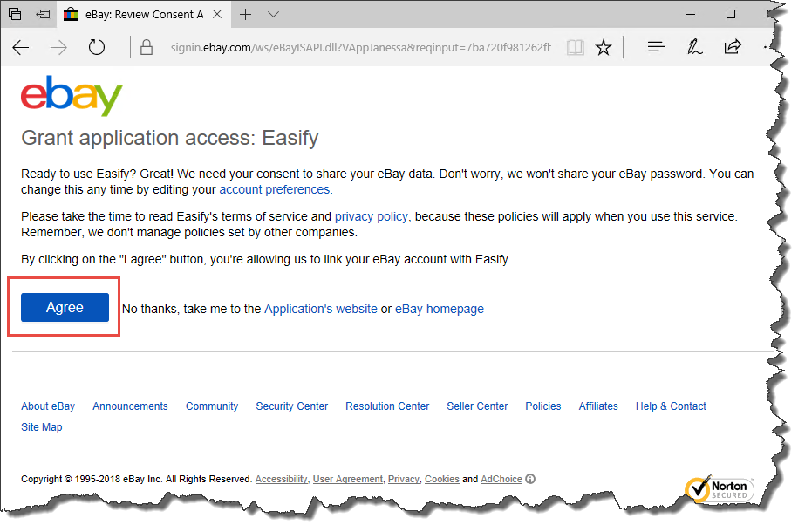Click the Add notes pen icon
Screen dimensions: 805x532
694,47
